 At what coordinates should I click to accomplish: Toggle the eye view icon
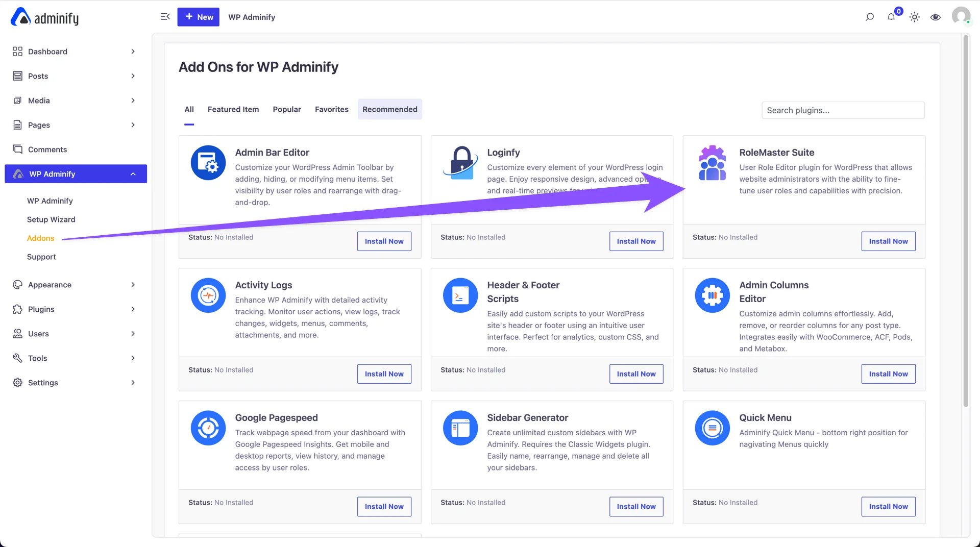click(935, 17)
